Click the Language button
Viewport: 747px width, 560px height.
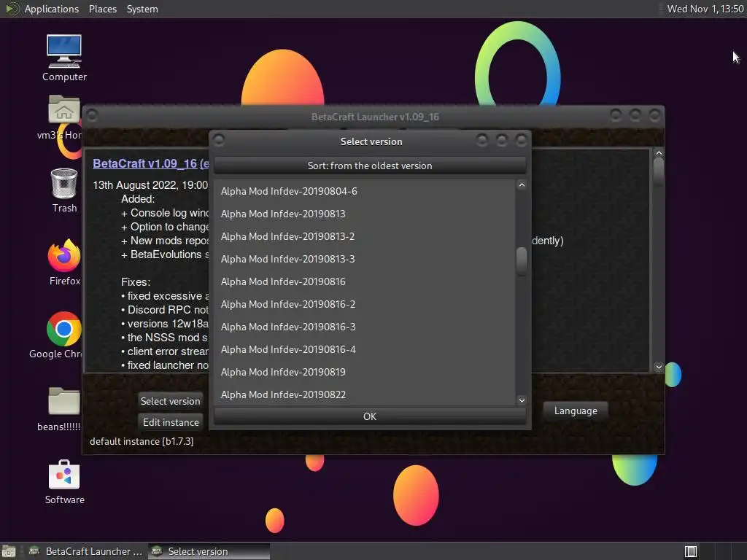pyautogui.click(x=576, y=411)
